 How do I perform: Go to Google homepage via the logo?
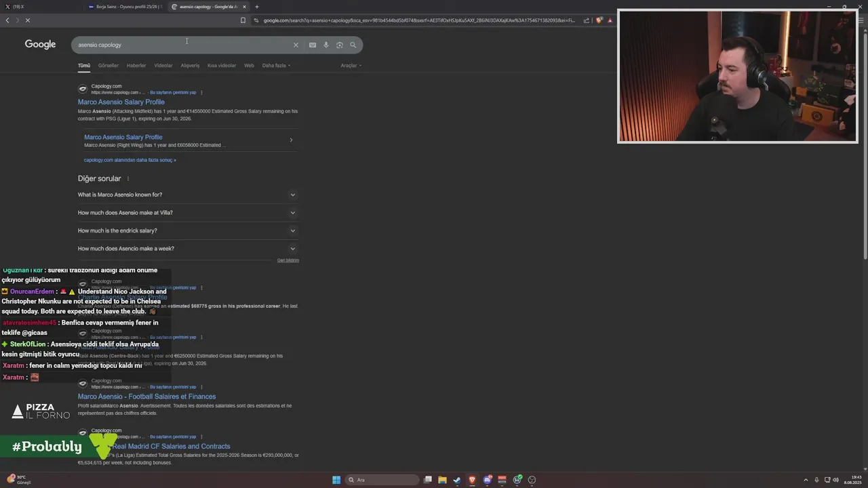pos(41,44)
